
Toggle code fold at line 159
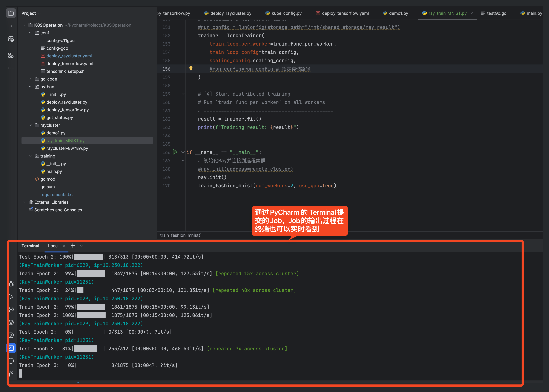click(183, 94)
